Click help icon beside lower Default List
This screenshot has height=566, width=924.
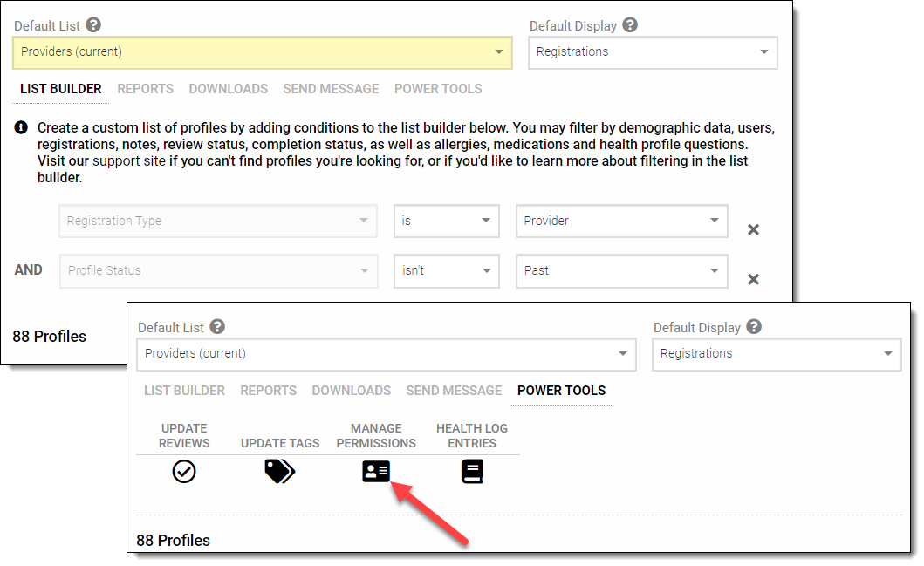pyautogui.click(x=217, y=327)
